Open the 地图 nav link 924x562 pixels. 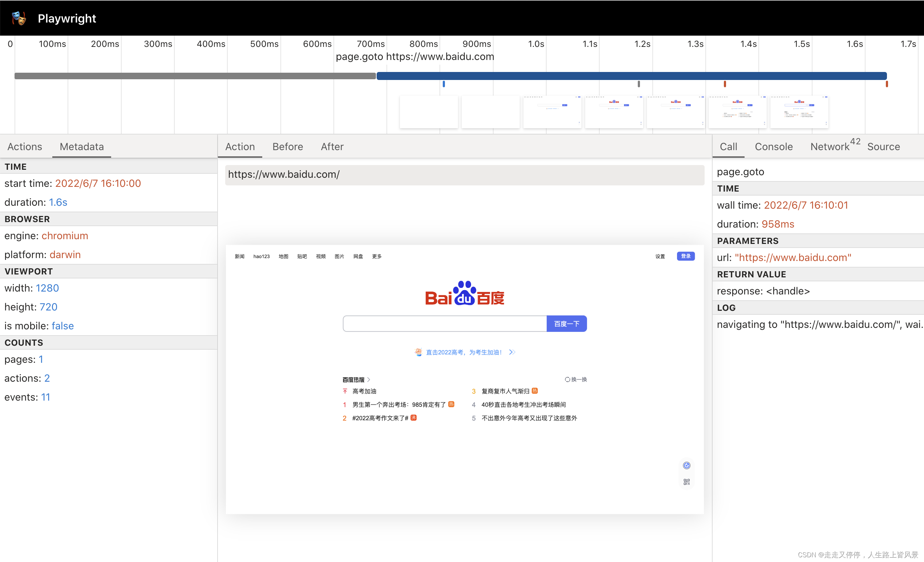(283, 256)
